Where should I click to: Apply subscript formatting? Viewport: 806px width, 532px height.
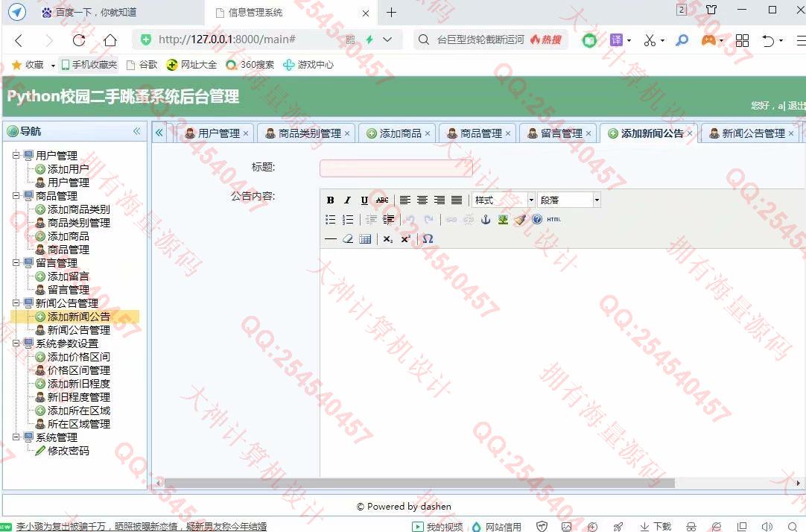tap(388, 239)
